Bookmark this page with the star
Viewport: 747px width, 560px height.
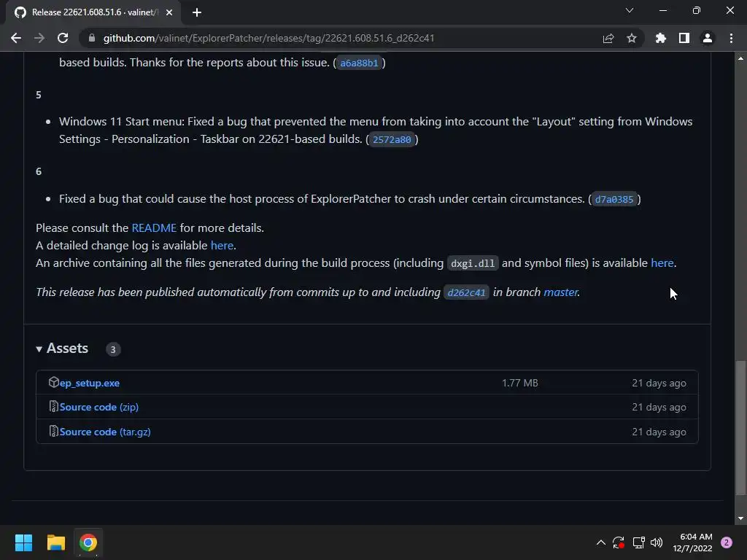point(632,38)
